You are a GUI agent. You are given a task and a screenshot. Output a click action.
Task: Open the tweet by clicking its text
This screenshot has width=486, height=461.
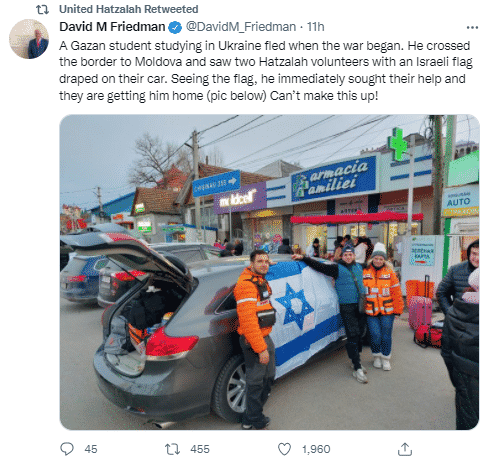(266, 71)
